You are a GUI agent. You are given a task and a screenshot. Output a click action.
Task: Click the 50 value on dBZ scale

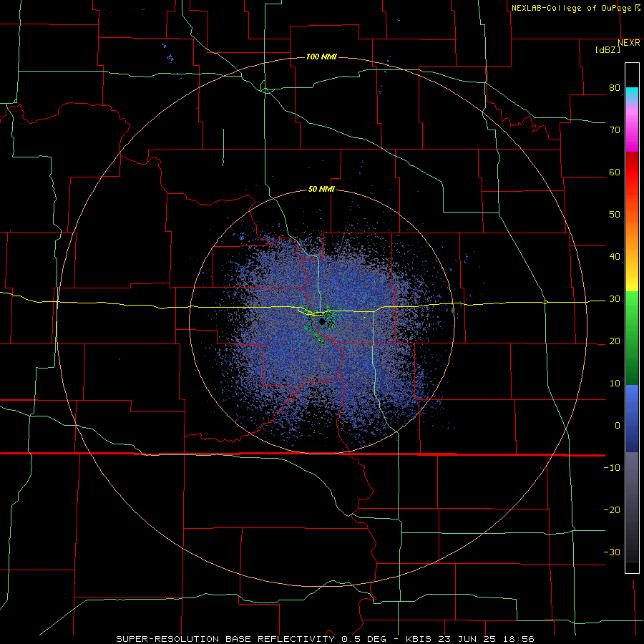point(615,215)
